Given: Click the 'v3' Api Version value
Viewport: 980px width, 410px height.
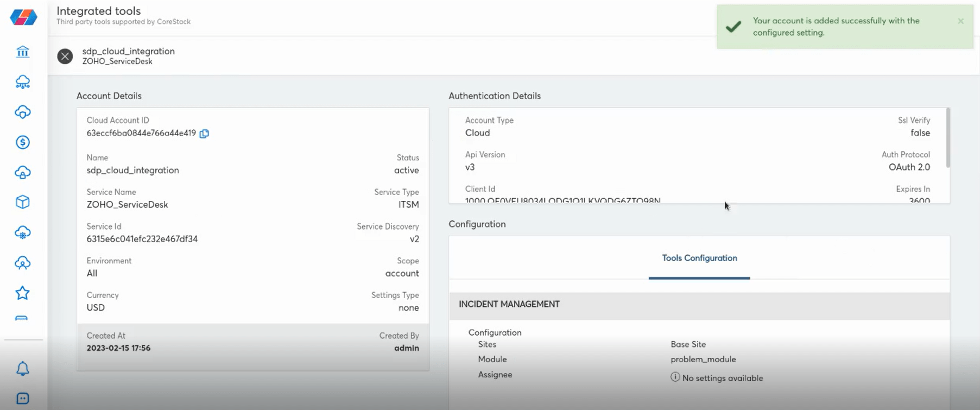Looking at the screenshot, I should point(470,167).
